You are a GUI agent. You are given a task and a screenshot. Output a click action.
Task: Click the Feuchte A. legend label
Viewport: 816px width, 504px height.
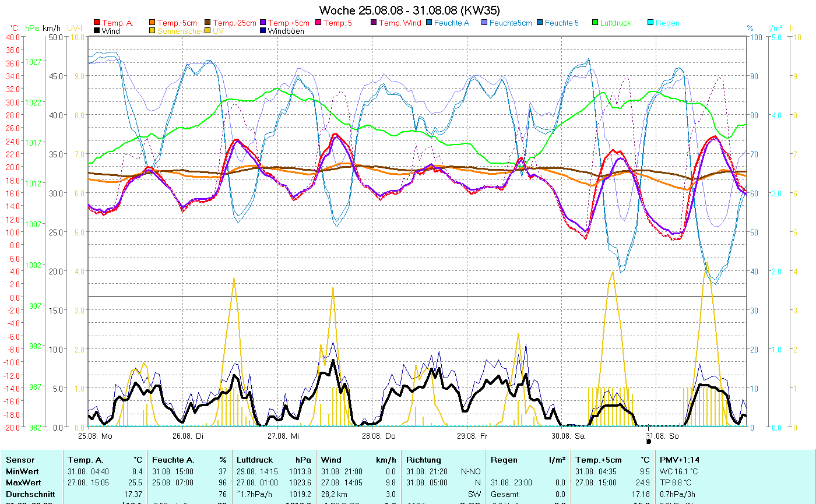click(452, 23)
